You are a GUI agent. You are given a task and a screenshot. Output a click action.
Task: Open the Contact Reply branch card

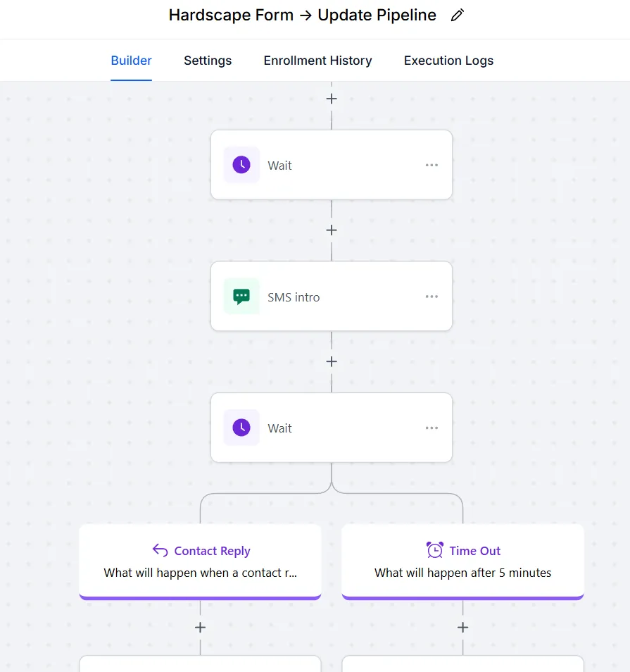[200, 562]
